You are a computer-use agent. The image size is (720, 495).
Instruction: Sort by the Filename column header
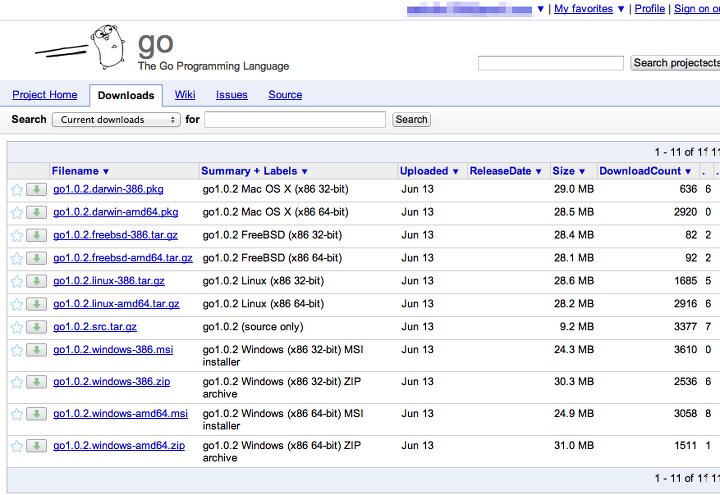80,171
